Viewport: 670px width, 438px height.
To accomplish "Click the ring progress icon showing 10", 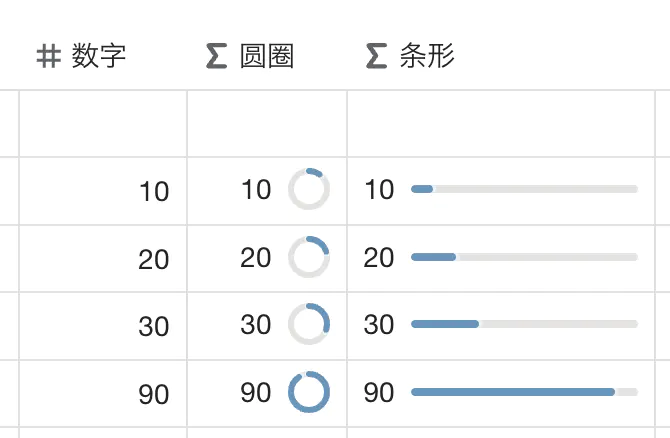I will click(x=309, y=189).
